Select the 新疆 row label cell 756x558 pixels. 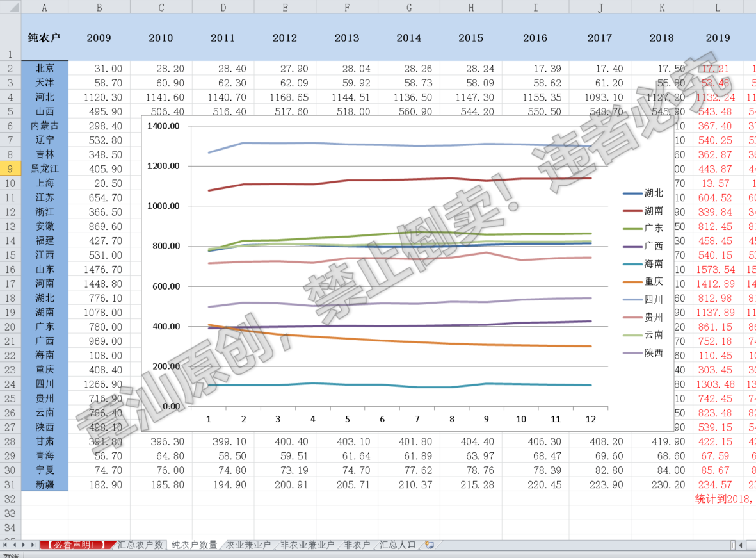(x=44, y=484)
